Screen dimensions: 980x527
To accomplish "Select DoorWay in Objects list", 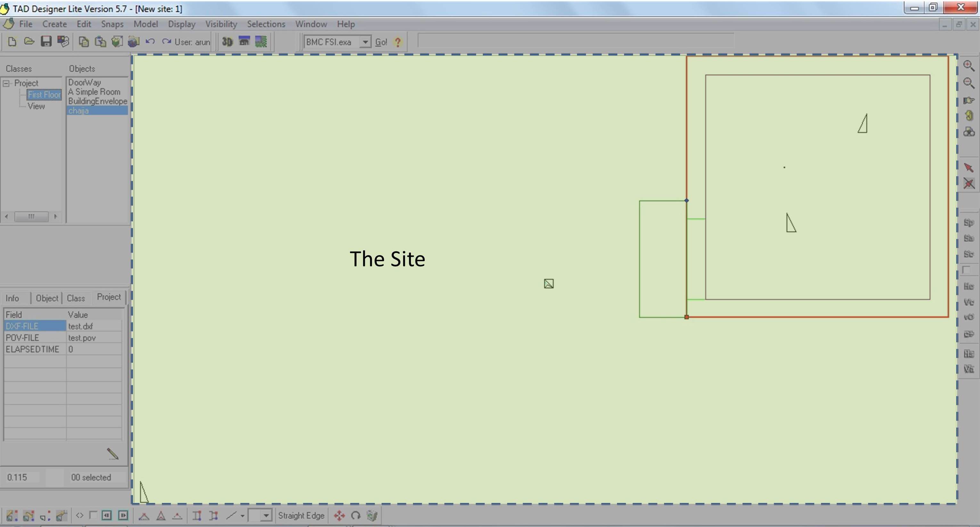I will click(85, 82).
